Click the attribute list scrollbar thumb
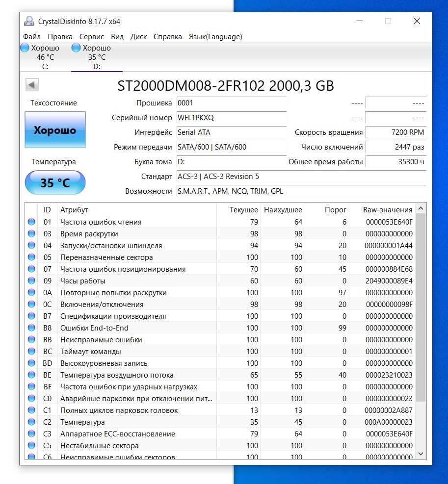This screenshot has height=484, width=448. 421,307
